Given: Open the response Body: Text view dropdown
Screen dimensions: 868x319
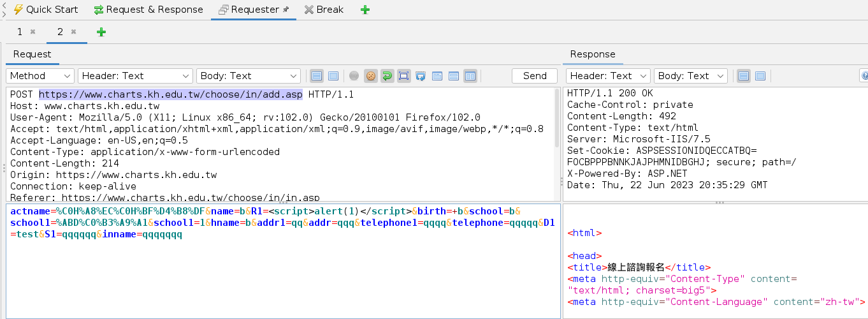Looking at the screenshot, I should [691, 76].
